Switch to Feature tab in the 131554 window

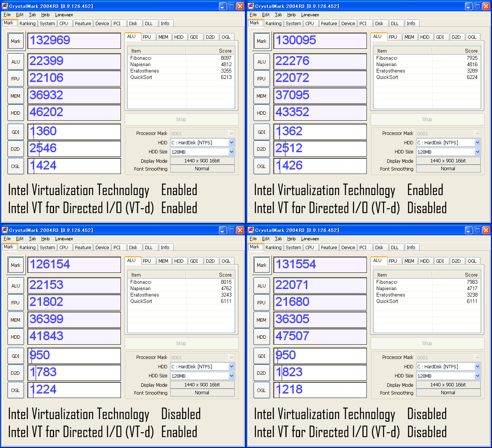[329, 247]
